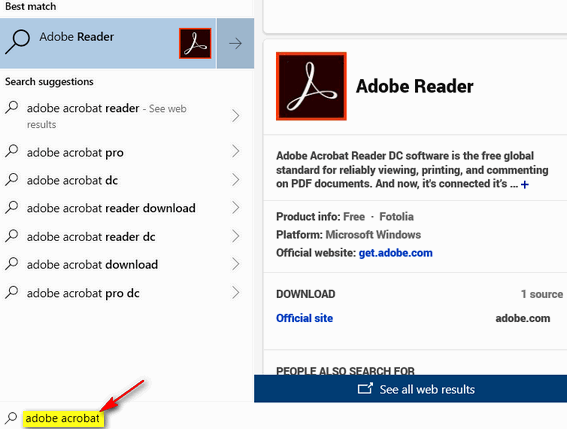
Task: Select suggestion adobe acrobat dc
Action: click(72, 180)
